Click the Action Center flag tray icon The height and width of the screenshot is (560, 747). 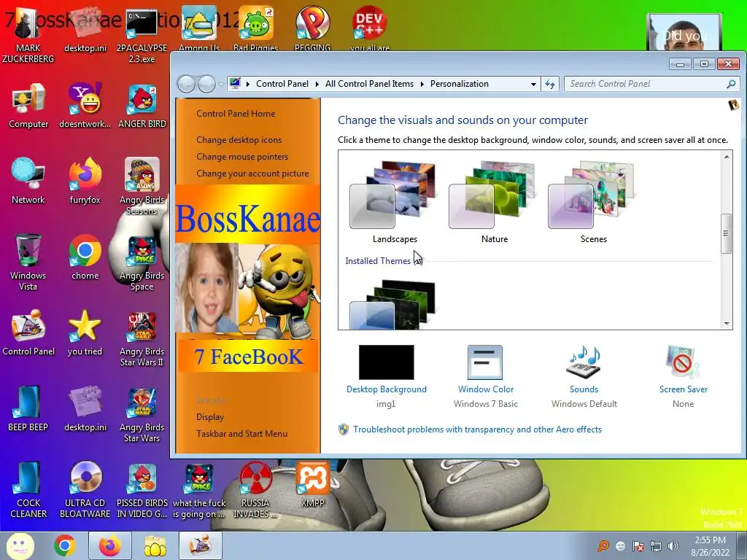click(x=638, y=546)
